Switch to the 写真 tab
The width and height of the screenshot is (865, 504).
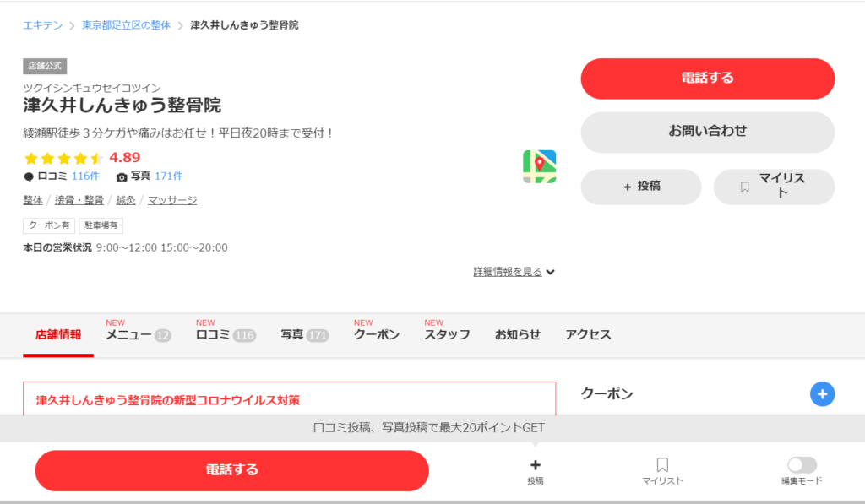click(304, 334)
